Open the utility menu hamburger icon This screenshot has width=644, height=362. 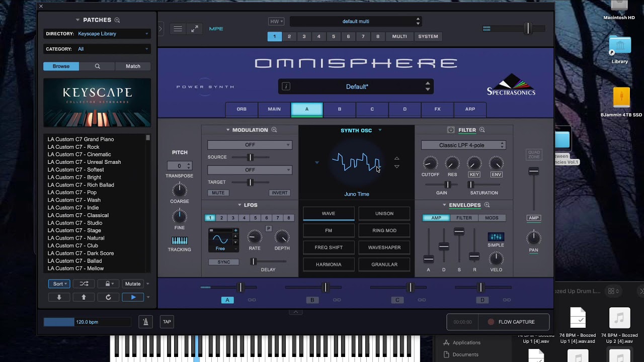(178, 29)
